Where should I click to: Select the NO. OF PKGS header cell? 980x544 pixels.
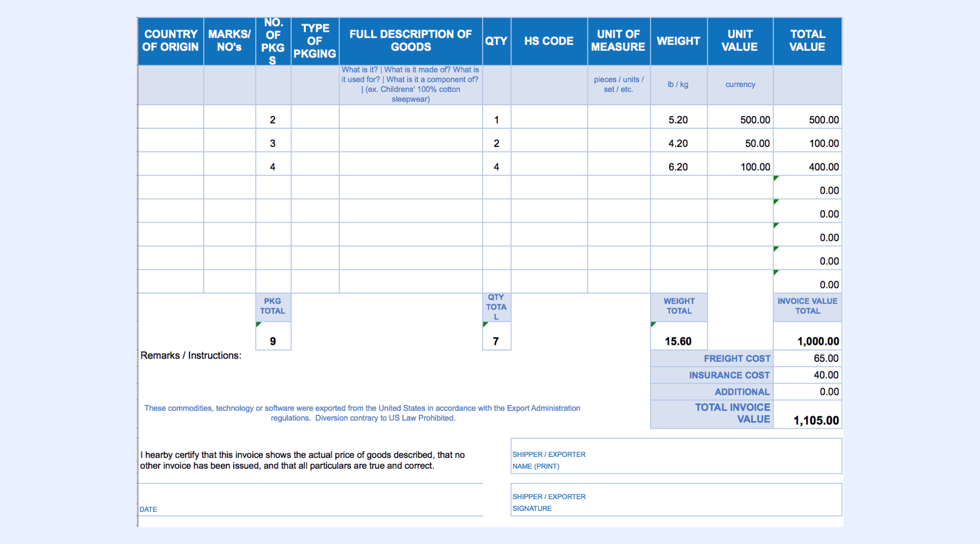tap(273, 41)
